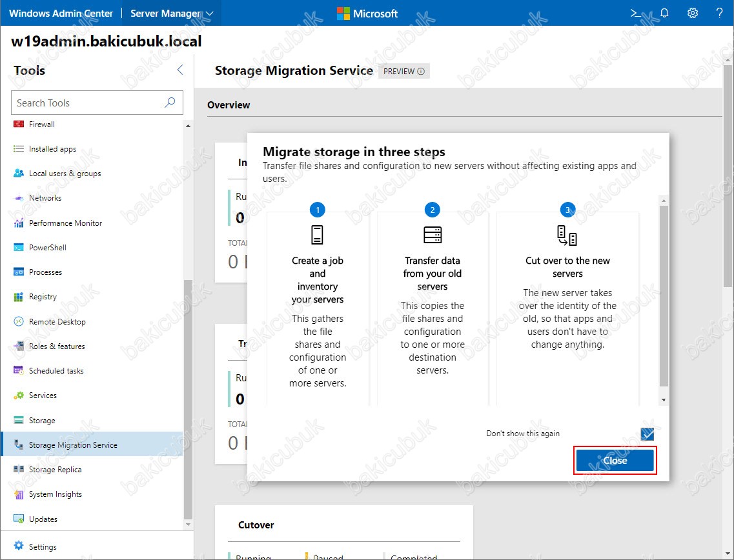Image resolution: width=734 pixels, height=560 pixels.
Task: Open the Services tool icon
Action: [x=19, y=395]
